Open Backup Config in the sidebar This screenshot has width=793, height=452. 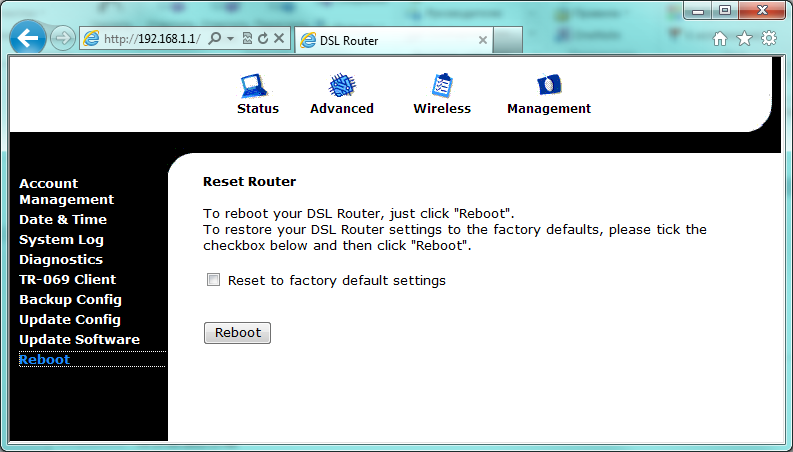[70, 300]
